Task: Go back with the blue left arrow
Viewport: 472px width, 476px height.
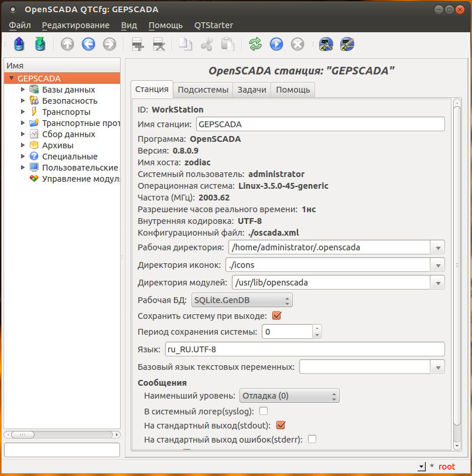Action: pos(88,44)
